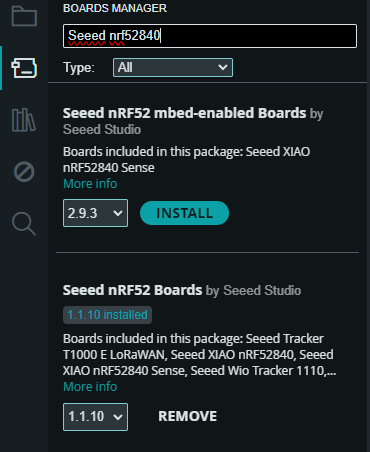This screenshot has height=452, width=370.
Task: Open the Type filter dropdown showing All
Action: point(173,68)
